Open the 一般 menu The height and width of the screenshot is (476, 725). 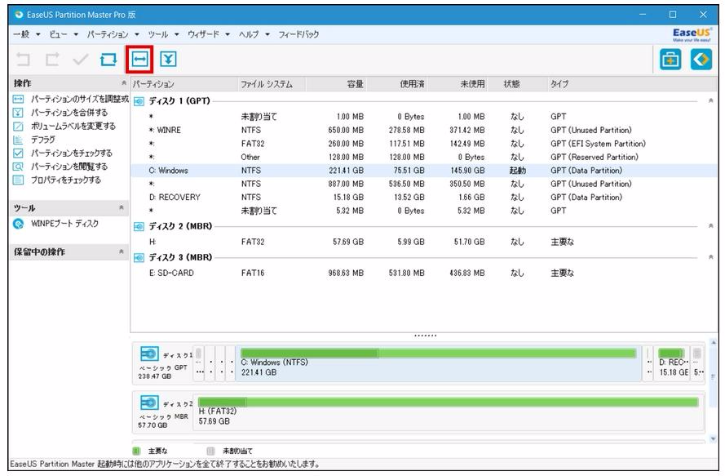[x=26, y=34]
